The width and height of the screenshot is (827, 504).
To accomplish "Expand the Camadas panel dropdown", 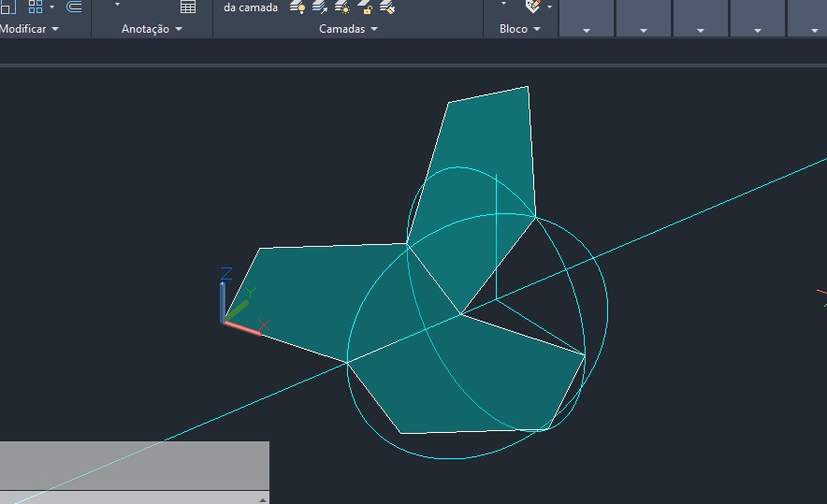I will [x=374, y=29].
